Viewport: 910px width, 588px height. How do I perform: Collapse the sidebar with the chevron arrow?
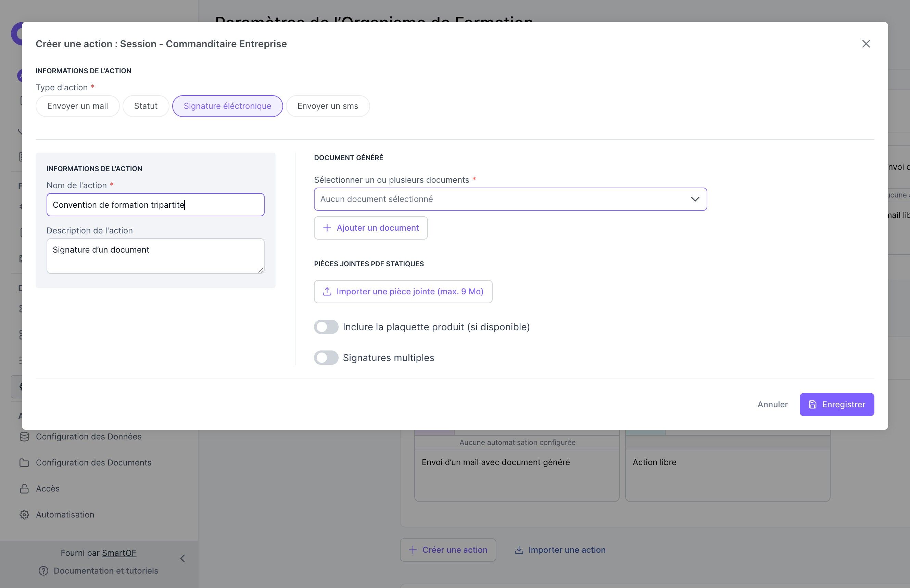[182, 558]
